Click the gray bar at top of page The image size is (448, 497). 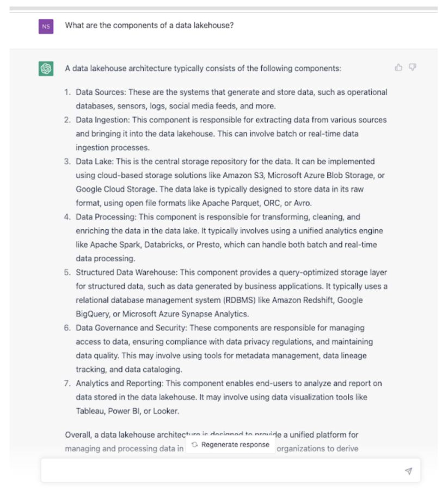[x=224, y=9]
